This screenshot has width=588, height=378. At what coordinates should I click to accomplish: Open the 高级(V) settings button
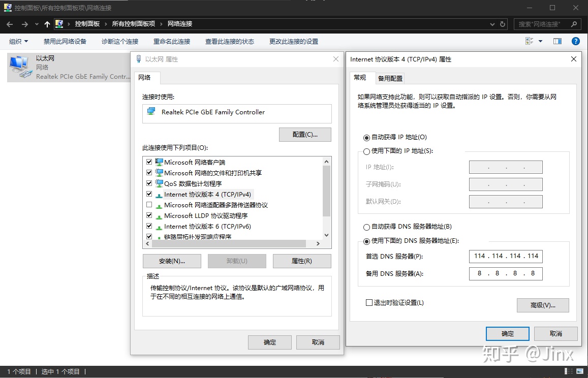click(542, 305)
